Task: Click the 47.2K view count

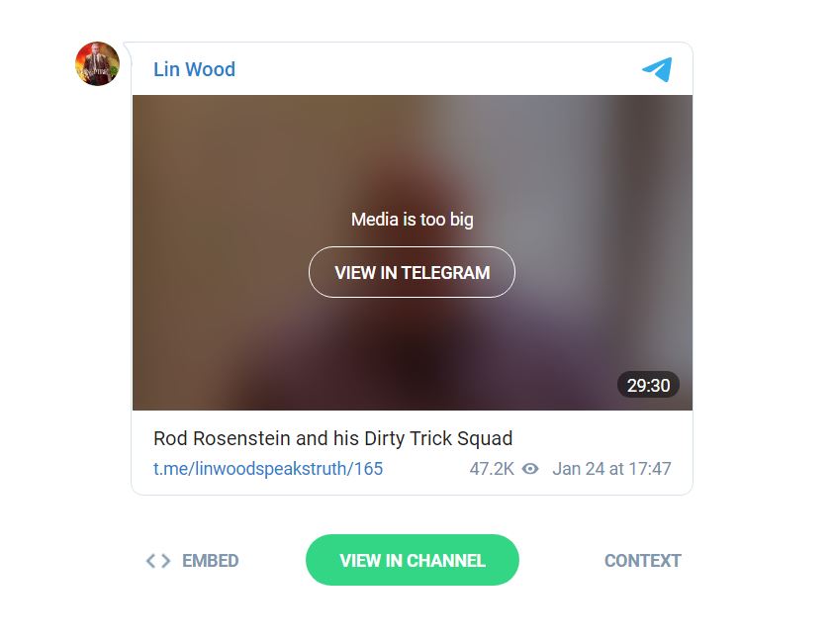Action: coord(492,469)
